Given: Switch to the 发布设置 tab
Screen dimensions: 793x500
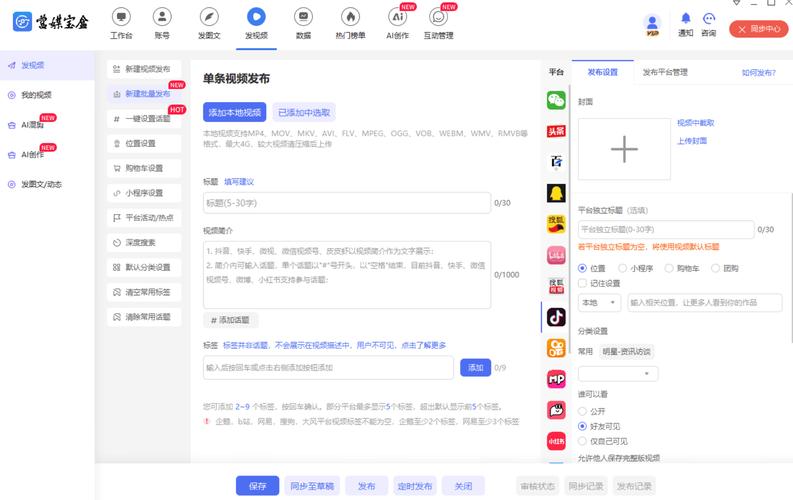Looking at the screenshot, I should tap(602, 72).
